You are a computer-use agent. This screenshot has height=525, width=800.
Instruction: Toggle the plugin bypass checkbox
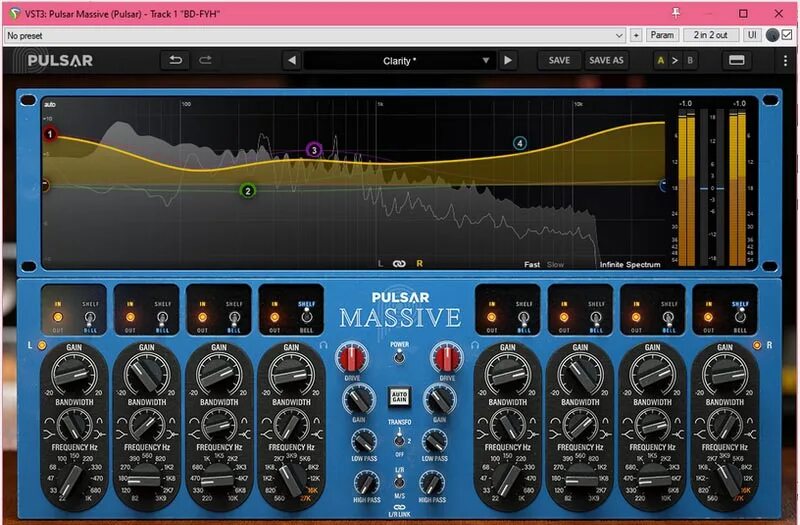tap(787, 35)
